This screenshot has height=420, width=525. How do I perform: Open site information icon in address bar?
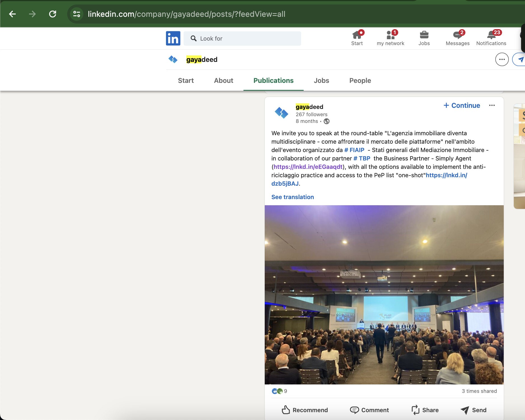[77, 14]
